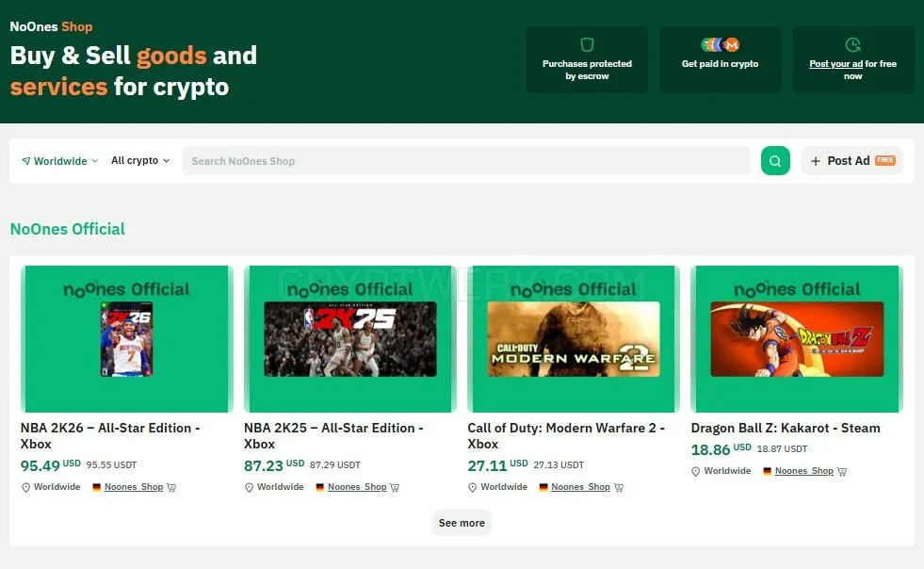The image size is (924, 569).
Task: Click cart icon next to NBA 2K25 seller
Action: [x=395, y=488]
